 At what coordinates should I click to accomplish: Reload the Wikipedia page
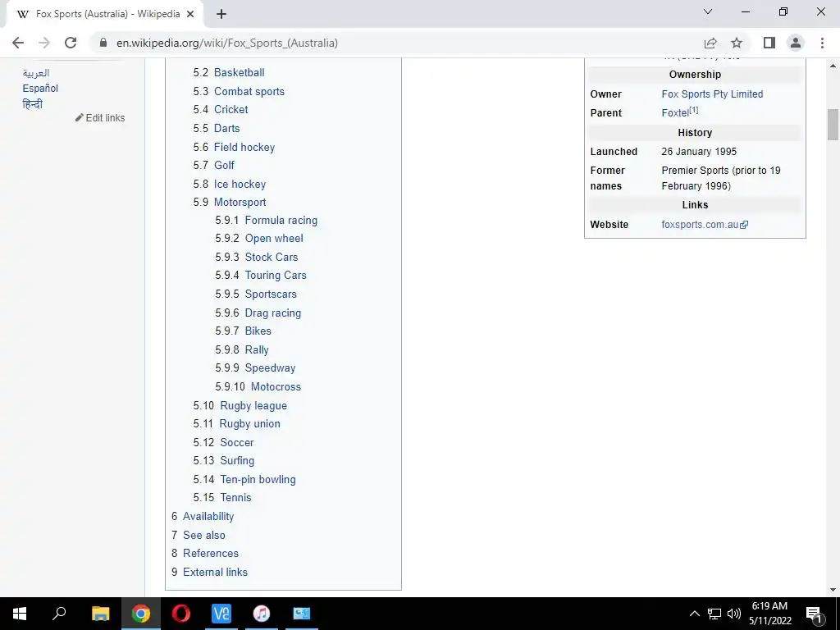click(71, 43)
